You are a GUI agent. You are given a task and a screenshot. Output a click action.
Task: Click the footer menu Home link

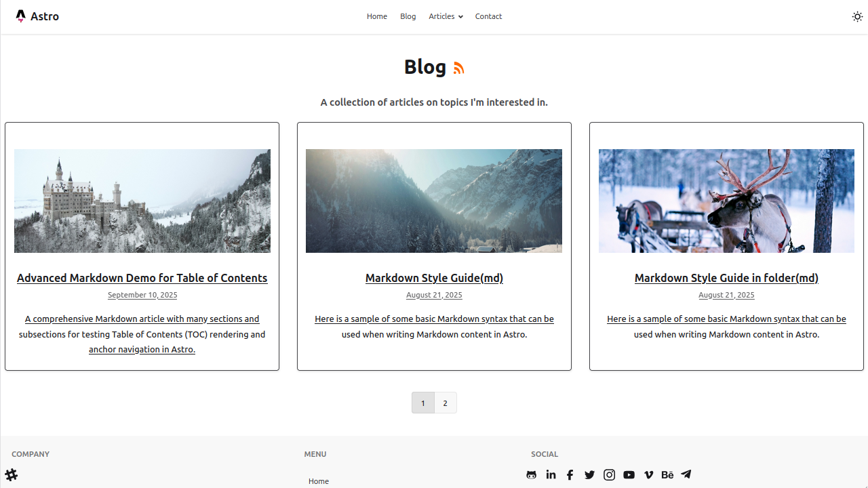click(319, 481)
